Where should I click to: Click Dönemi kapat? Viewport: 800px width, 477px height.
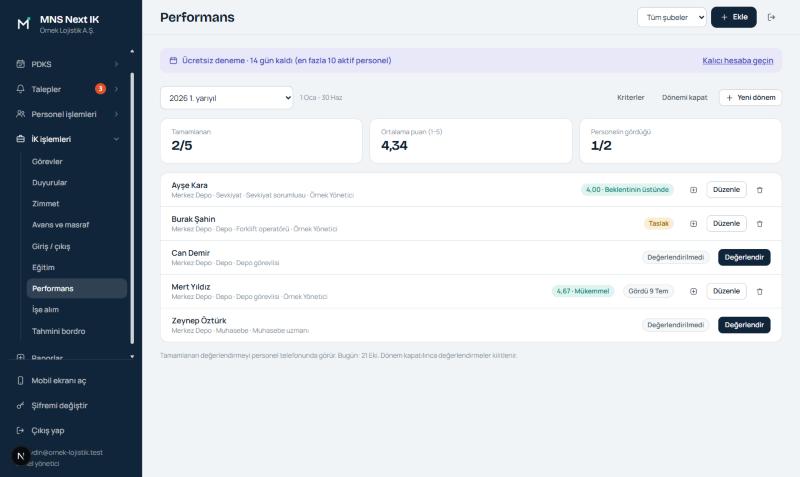tap(684, 97)
